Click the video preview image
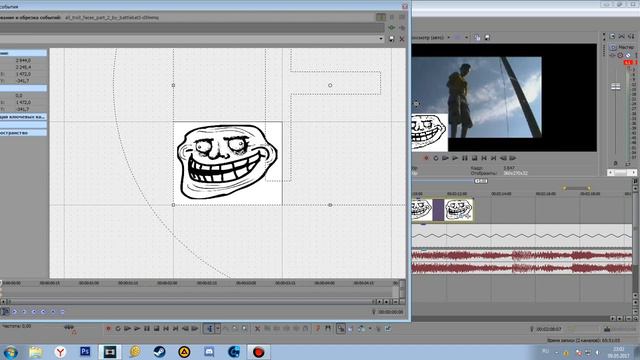 point(477,97)
